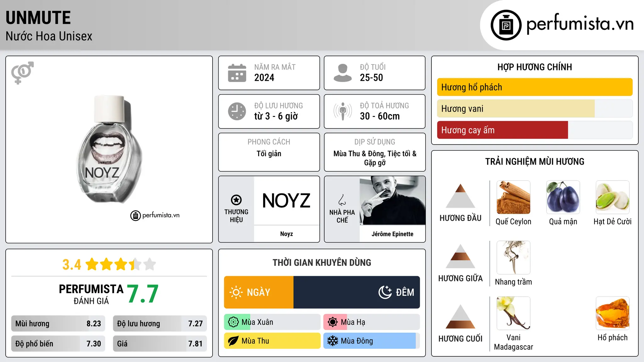Click the calendar icon beside Năm ra mắt

(237, 73)
